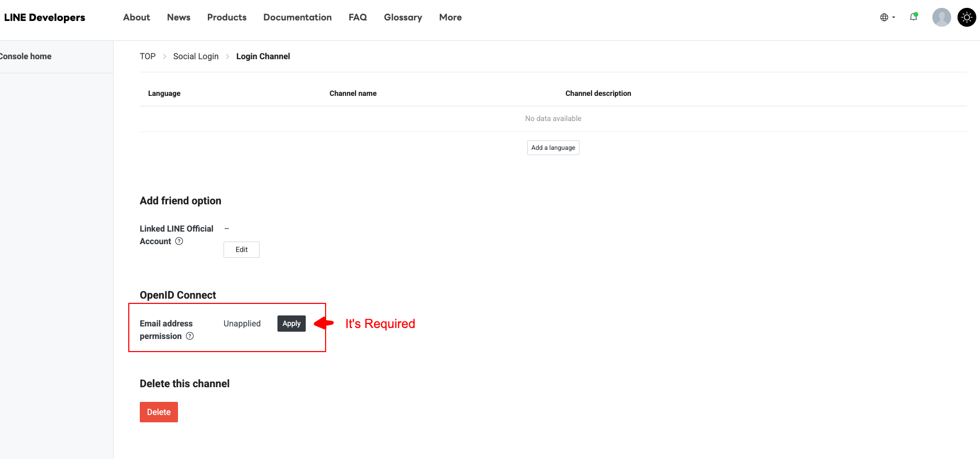Image resolution: width=980 pixels, height=459 pixels.
Task: Click the Language column header
Action: 164,93
